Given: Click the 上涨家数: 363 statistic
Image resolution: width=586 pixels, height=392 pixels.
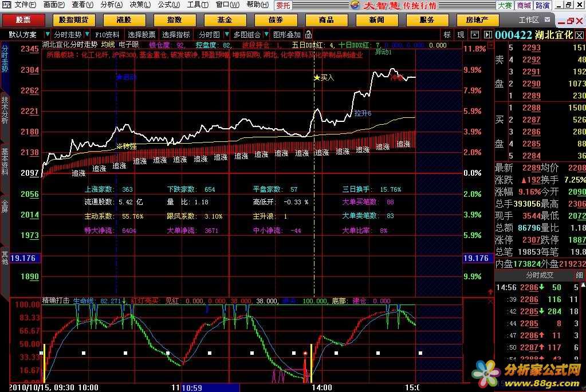Looking at the screenshot, I should (x=109, y=189).
